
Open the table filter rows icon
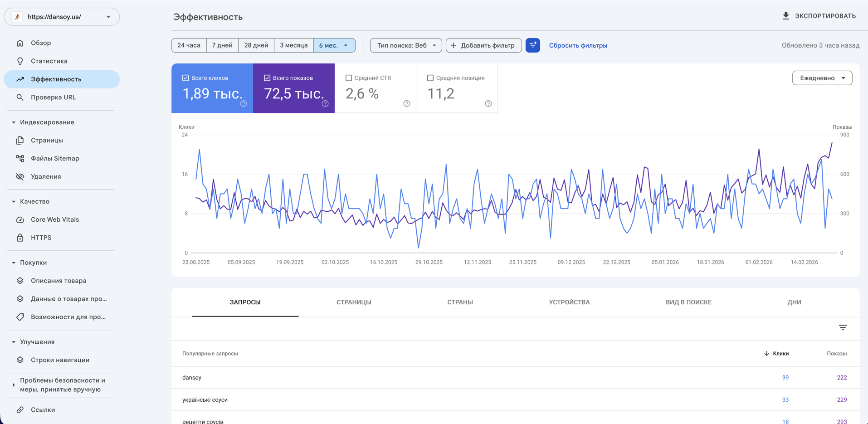click(x=843, y=327)
